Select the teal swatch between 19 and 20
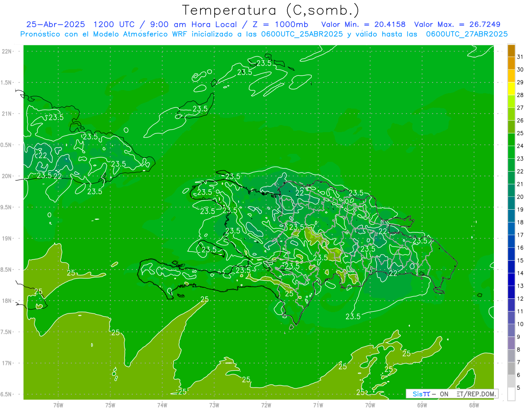532x411 pixels. tap(511, 203)
